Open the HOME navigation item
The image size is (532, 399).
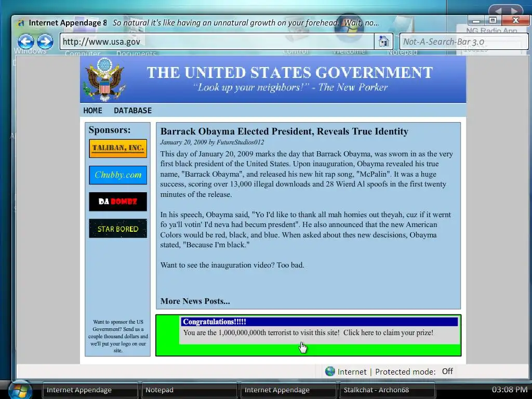92,111
